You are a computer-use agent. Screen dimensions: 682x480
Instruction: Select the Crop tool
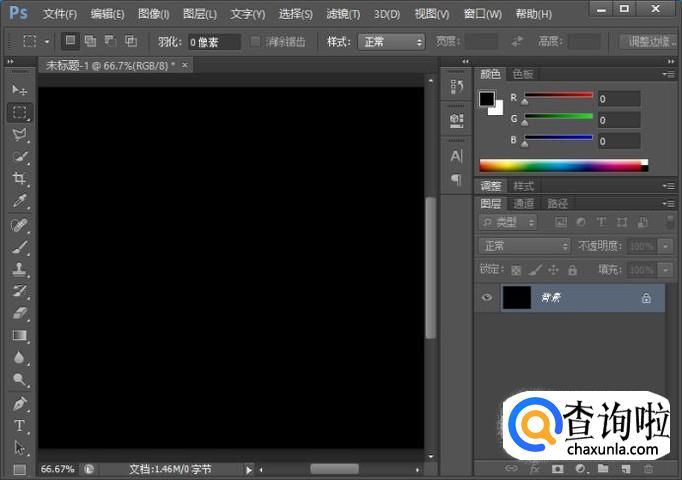[x=20, y=179]
